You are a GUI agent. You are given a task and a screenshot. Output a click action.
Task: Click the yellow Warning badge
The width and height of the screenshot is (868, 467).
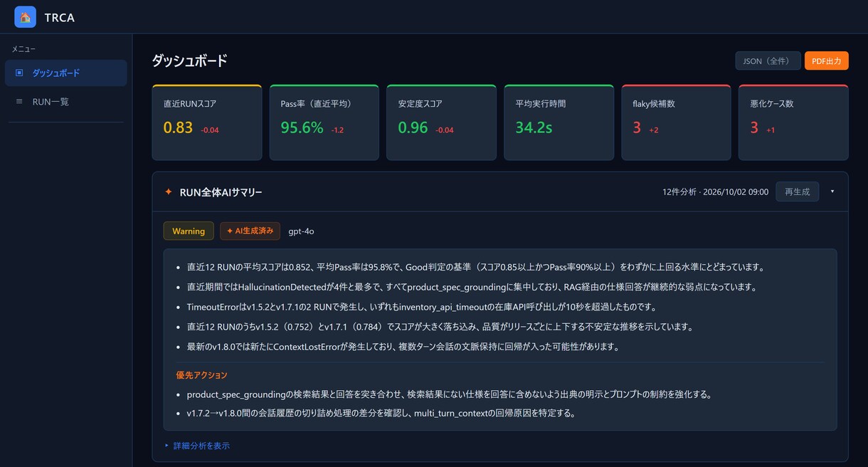(189, 231)
